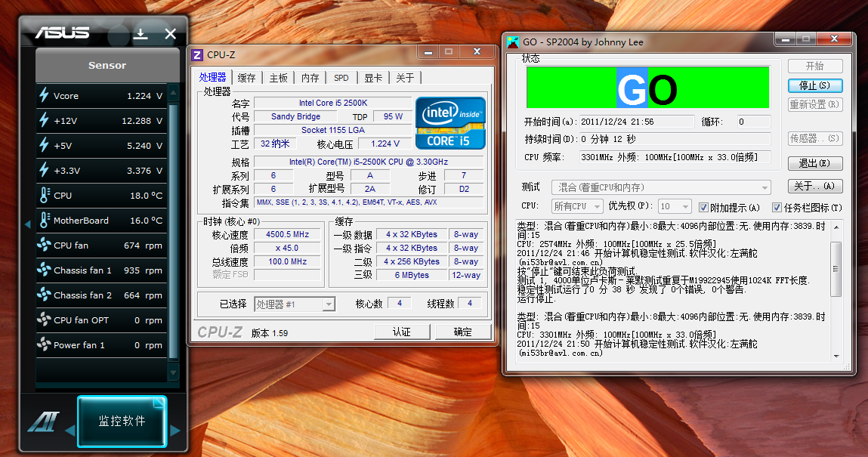Click the download arrow in ASUS title bar
The image size is (868, 457).
[142, 33]
